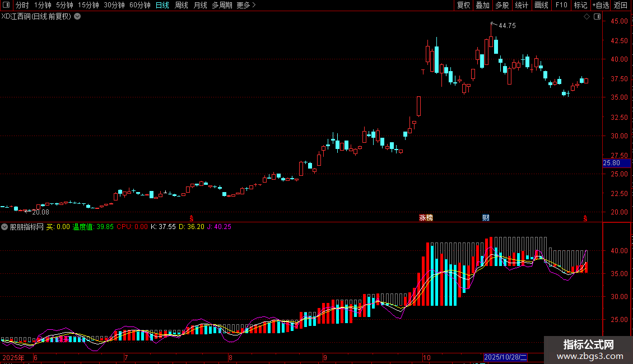The image size is (633, 364).
Task: Switch to 5分钟 period
Action: (x=64, y=5)
